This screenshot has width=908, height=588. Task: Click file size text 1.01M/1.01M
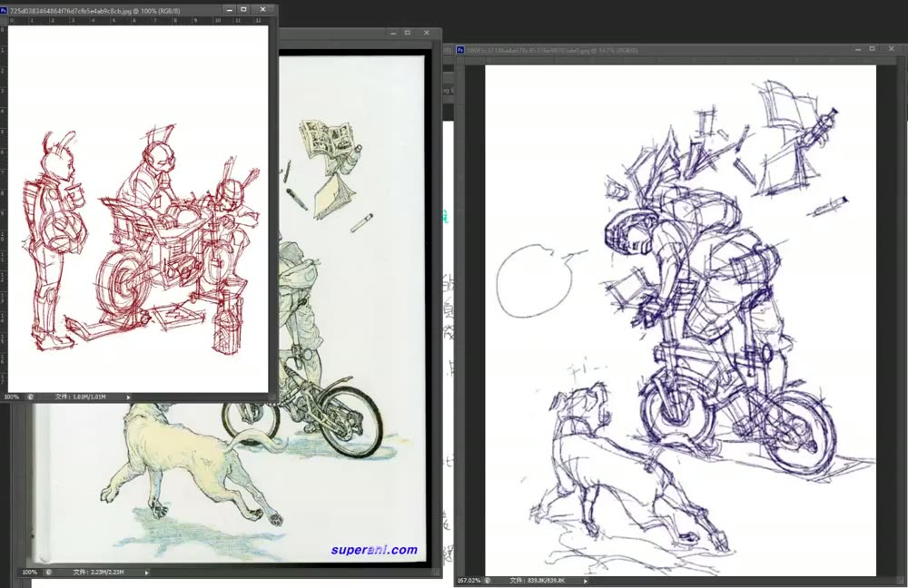pos(81,397)
